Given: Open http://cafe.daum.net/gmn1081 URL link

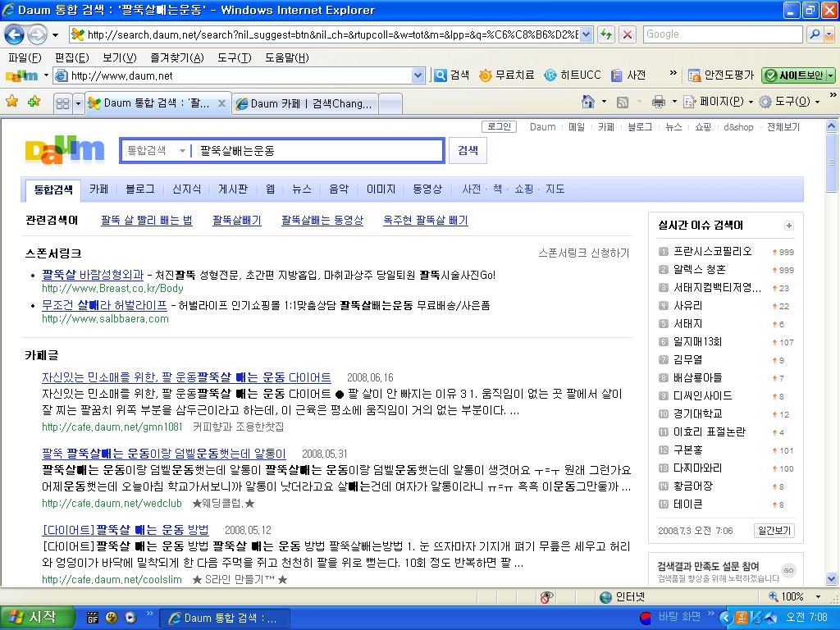Looking at the screenshot, I should [x=112, y=427].
